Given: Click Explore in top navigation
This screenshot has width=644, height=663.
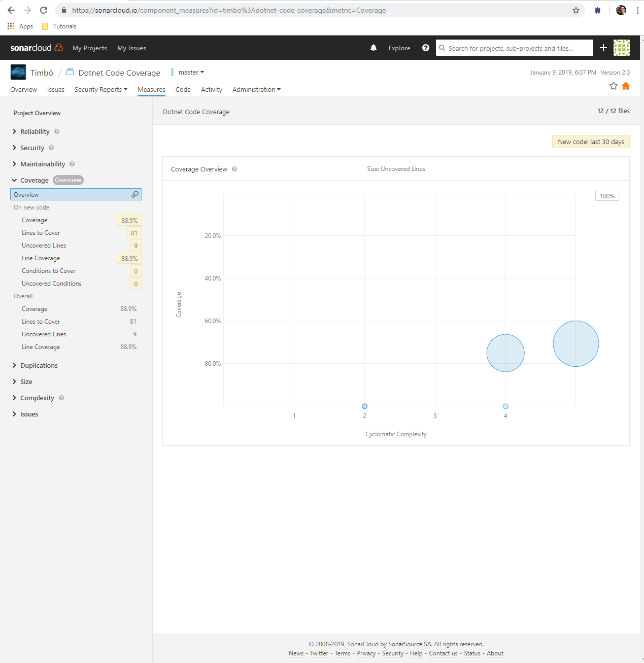Looking at the screenshot, I should 399,48.
